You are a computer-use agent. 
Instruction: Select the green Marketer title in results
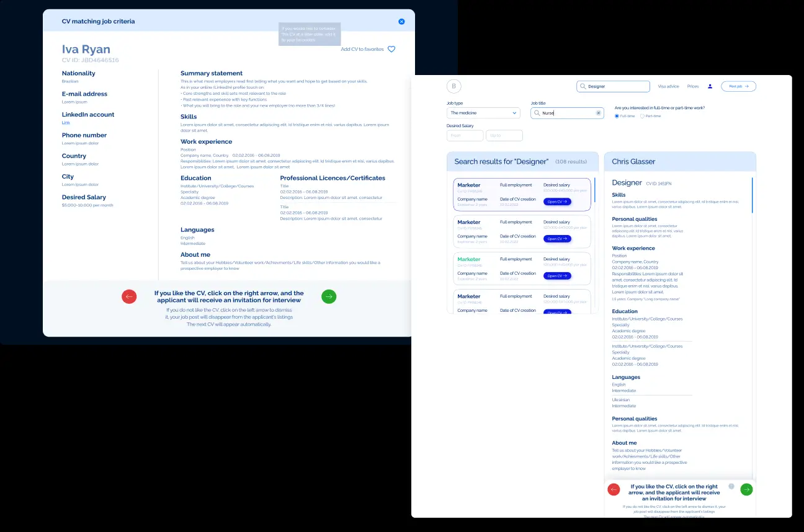(469, 259)
